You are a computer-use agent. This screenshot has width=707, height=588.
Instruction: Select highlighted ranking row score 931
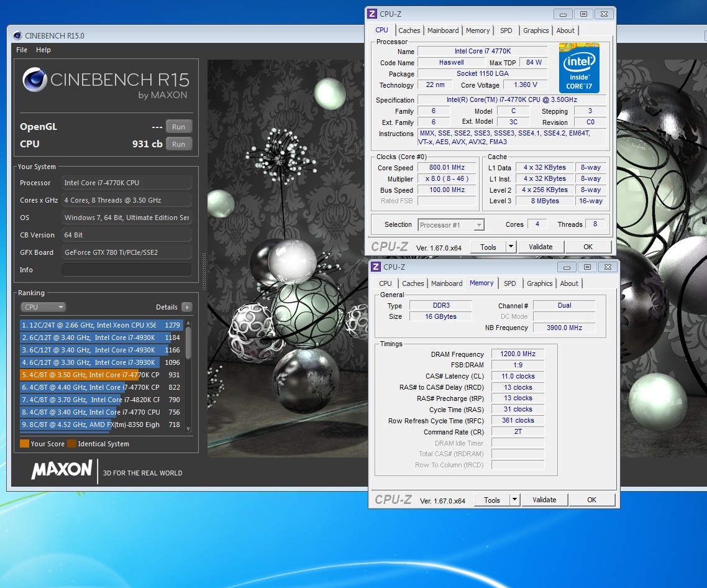101,375
